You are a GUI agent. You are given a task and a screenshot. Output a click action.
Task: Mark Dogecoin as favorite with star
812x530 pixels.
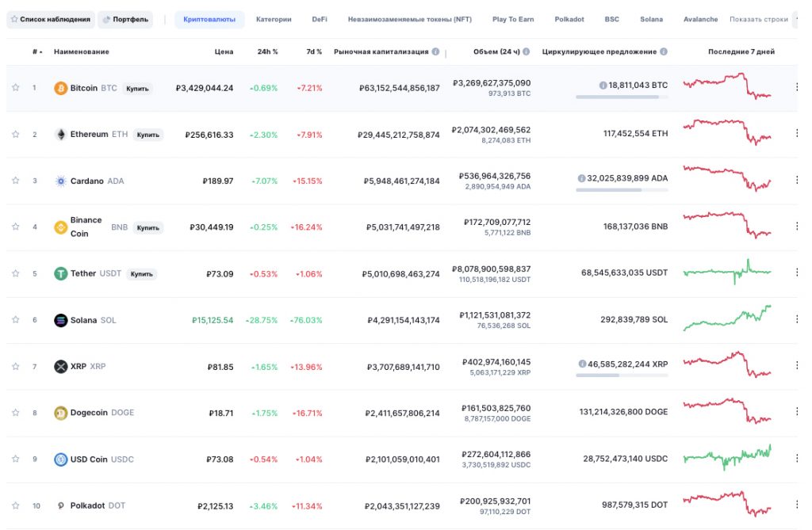[16, 413]
